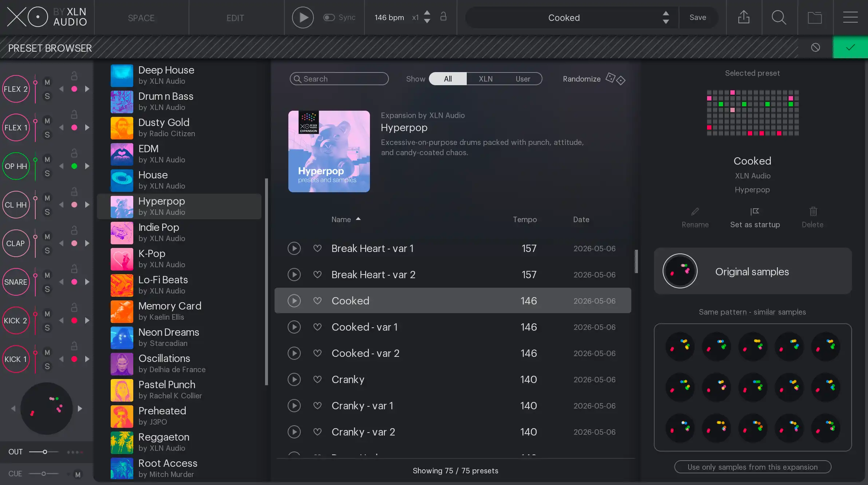Switch to the SPACE tab

(141, 17)
